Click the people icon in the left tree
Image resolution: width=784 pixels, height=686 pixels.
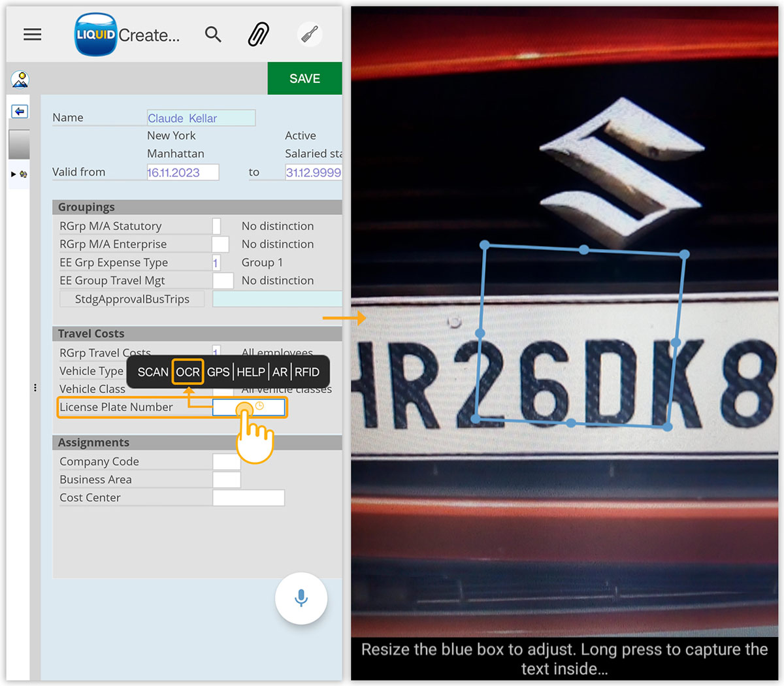coord(24,174)
